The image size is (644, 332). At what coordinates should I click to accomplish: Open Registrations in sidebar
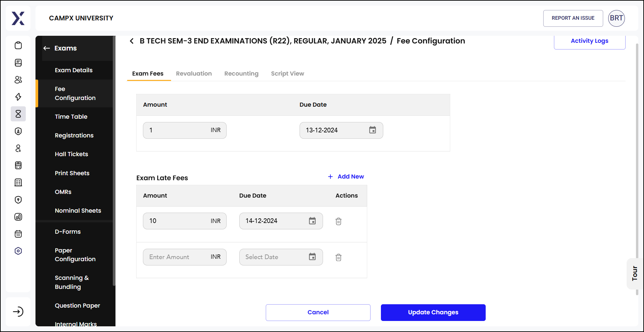point(74,135)
